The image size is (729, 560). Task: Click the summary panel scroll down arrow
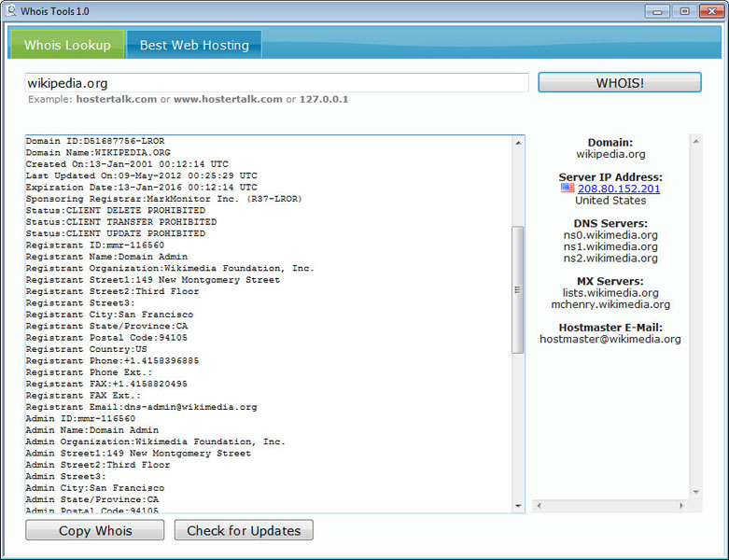tap(696, 492)
